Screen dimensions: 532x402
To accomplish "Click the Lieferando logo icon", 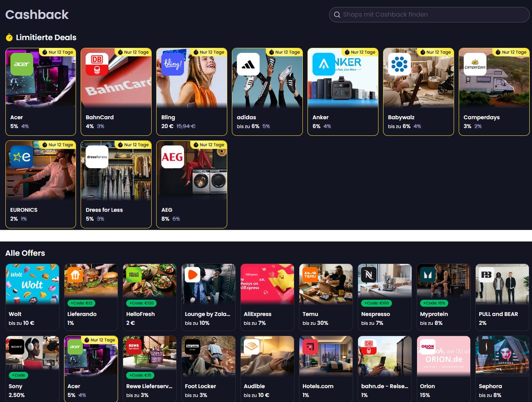I will click(75, 275).
